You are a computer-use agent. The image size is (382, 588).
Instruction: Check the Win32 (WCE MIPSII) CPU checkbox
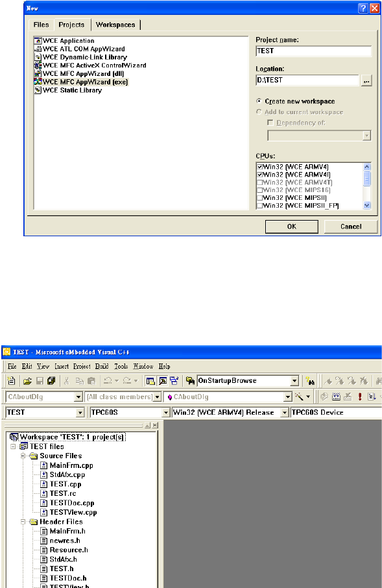click(x=259, y=198)
